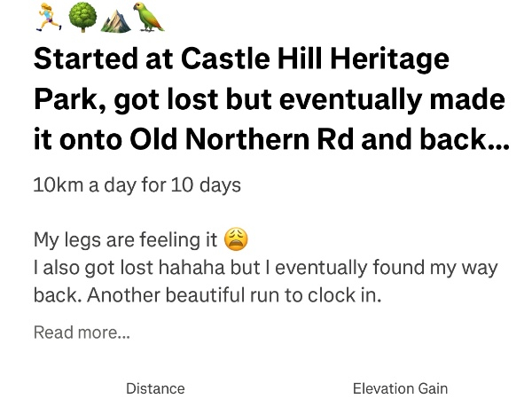Click the weary face emoji
Viewport: 532px width, 399px height.
235,239
